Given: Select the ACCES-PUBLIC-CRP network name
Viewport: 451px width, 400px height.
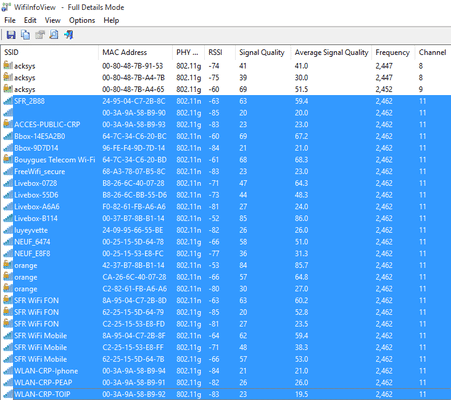Looking at the screenshot, I should coord(47,124).
